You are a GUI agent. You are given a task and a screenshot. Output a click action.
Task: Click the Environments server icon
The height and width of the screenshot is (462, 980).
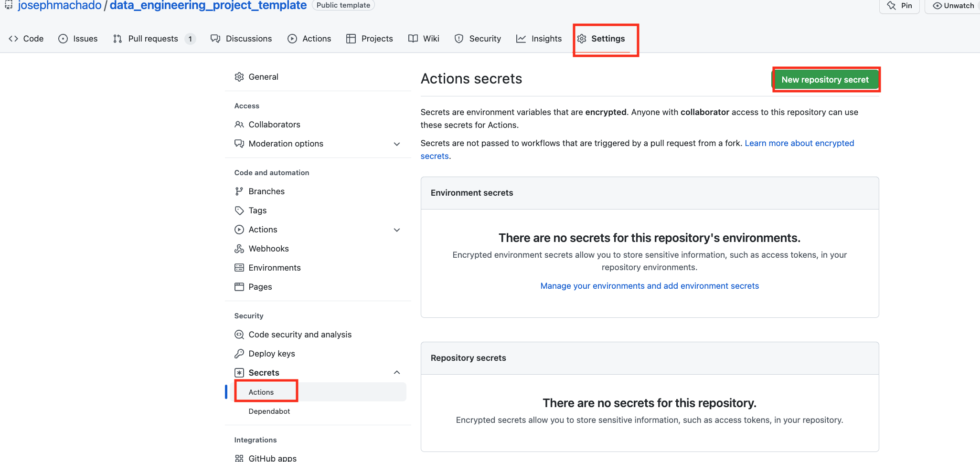click(x=239, y=268)
